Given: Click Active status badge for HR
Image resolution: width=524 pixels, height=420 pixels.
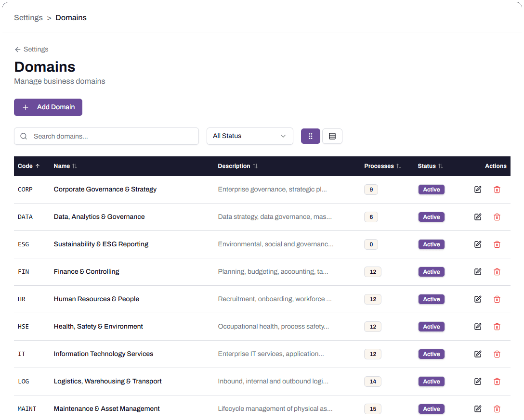Looking at the screenshot, I should click(432, 299).
